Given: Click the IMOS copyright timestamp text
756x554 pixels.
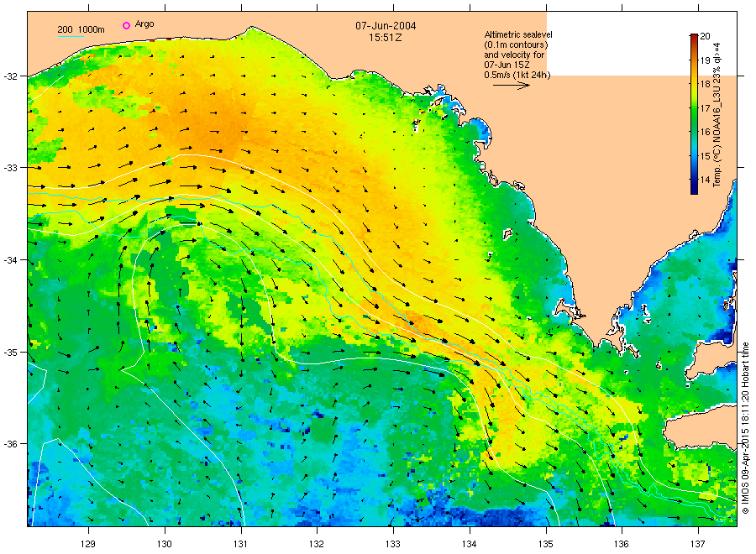Looking at the screenshot, I should pyautogui.click(x=745, y=428).
